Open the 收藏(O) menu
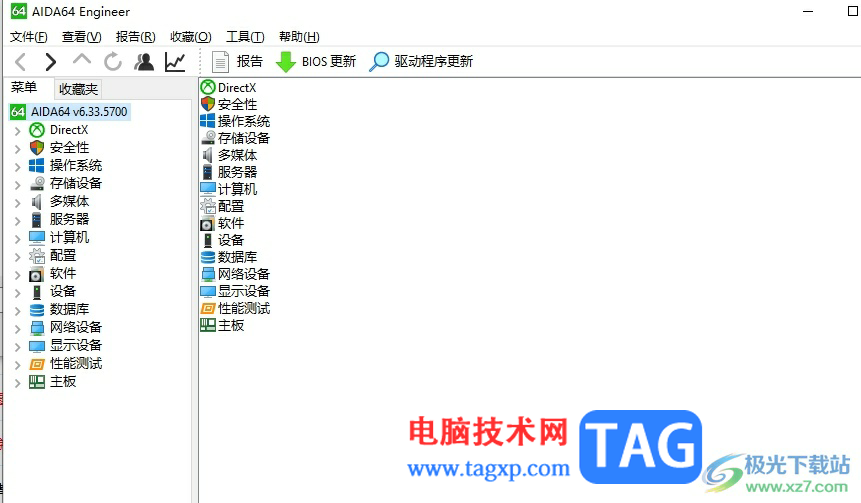 [x=191, y=37]
